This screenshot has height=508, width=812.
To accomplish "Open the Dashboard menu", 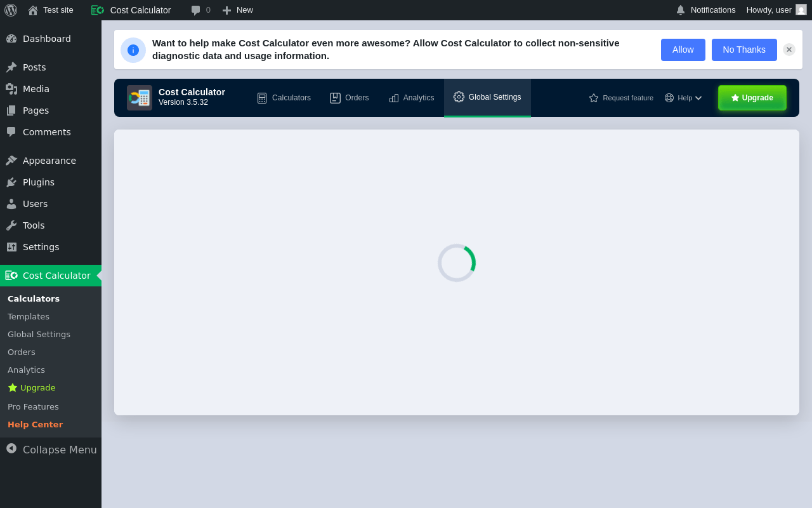I will pyautogui.click(x=51, y=39).
